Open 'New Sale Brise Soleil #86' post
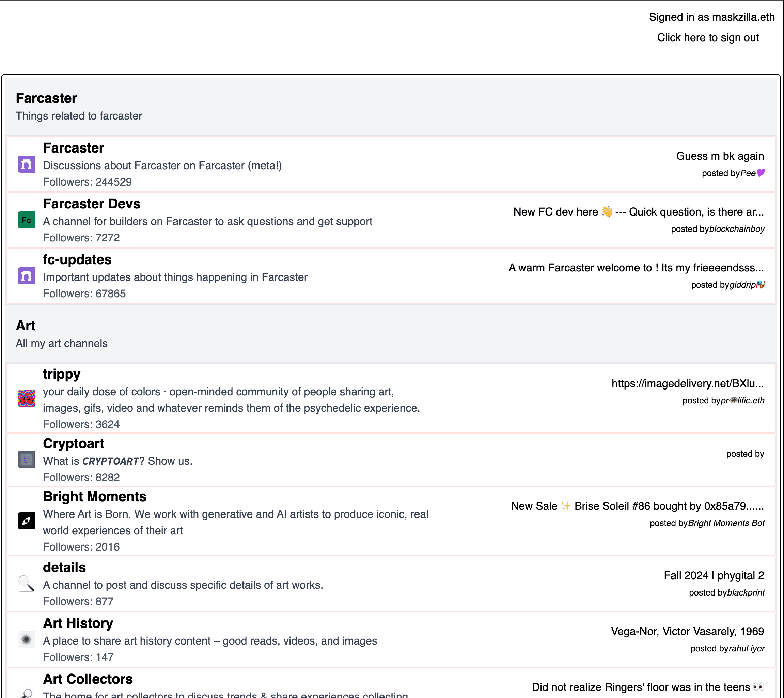This screenshot has height=698, width=784. click(637, 506)
